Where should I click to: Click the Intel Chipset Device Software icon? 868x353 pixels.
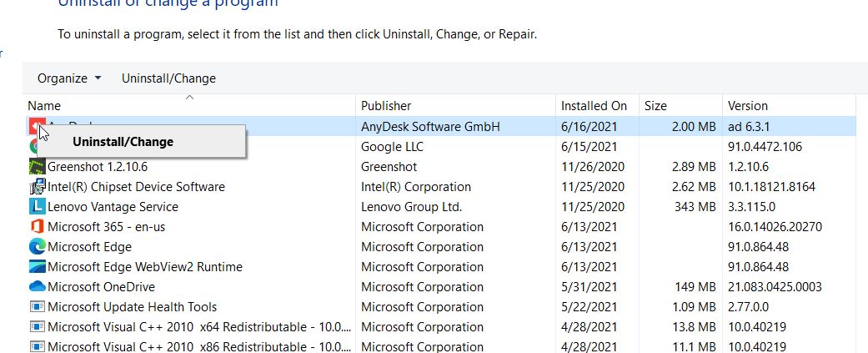click(37, 187)
